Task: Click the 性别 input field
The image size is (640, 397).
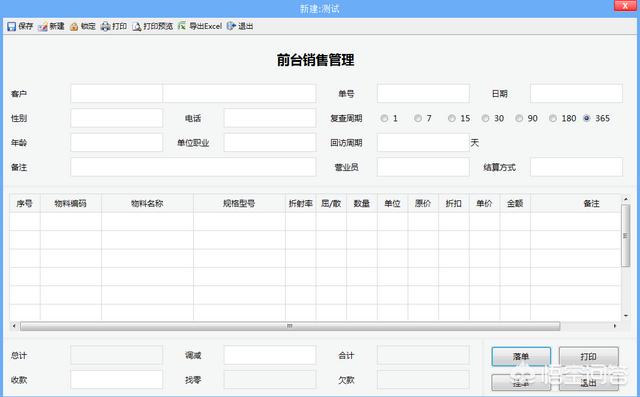Action: click(x=117, y=118)
